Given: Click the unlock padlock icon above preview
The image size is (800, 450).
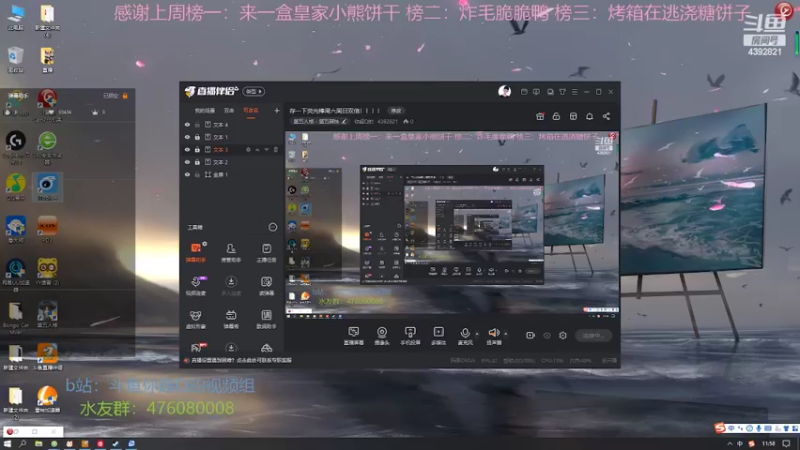Looking at the screenshot, I should point(556,116).
